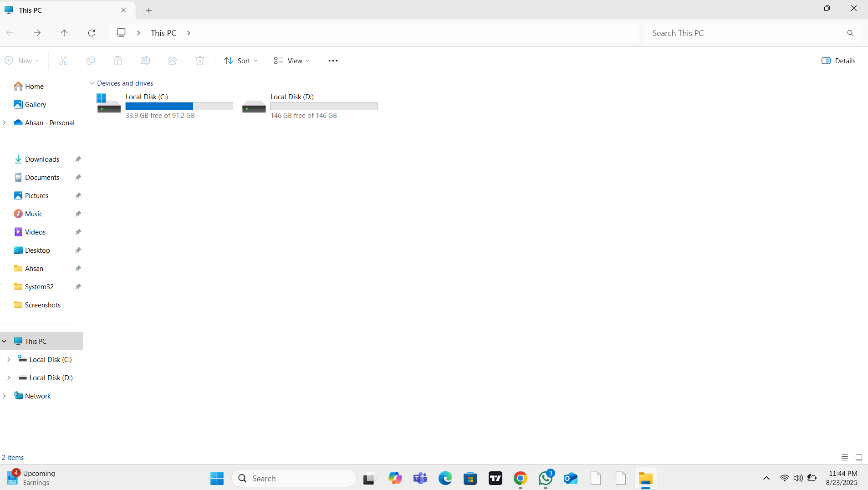Open Downloads in the sidebar
Image resolution: width=868 pixels, height=490 pixels.
42,159
